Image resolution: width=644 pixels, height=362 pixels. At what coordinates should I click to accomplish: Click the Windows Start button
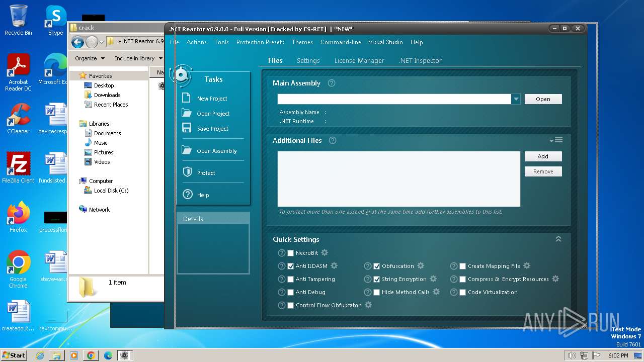[x=14, y=355]
